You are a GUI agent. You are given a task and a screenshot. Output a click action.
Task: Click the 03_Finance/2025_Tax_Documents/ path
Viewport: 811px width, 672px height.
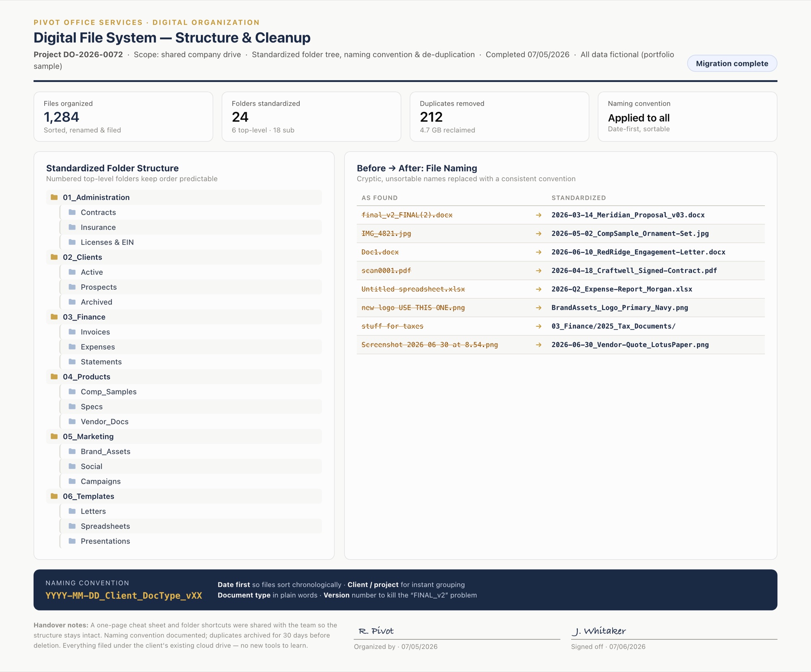click(614, 326)
